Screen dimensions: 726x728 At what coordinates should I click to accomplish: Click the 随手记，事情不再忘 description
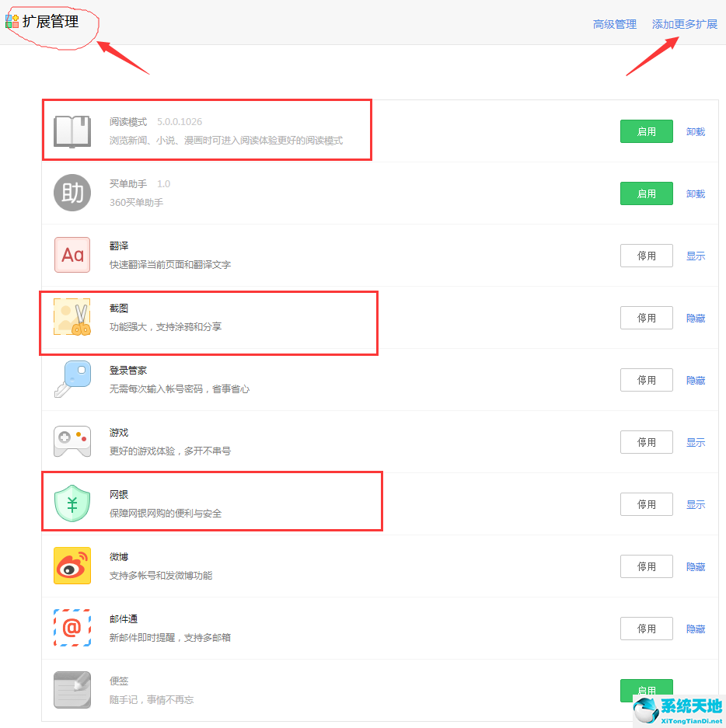click(x=152, y=700)
